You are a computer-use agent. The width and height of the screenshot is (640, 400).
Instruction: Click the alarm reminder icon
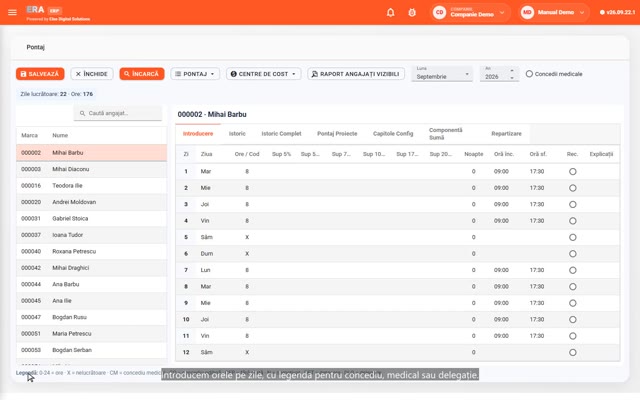tap(412, 12)
